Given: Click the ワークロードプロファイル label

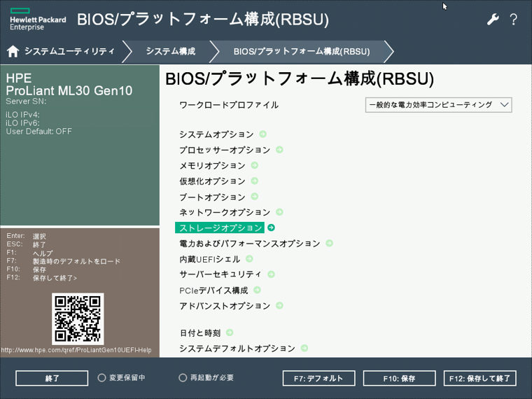Looking at the screenshot, I should (229, 105).
